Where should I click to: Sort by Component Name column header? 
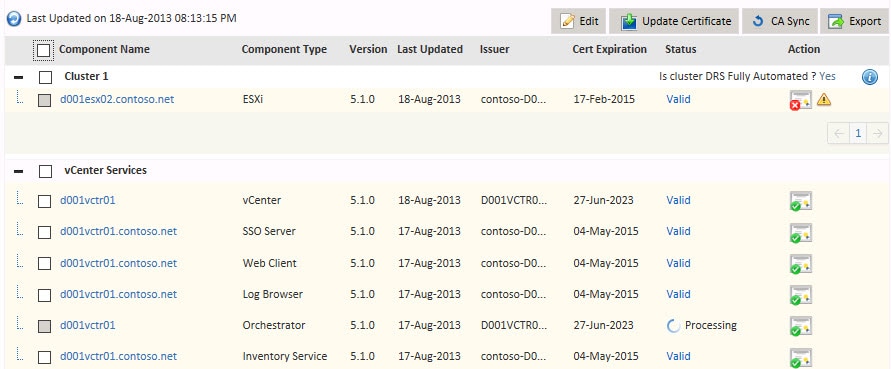pos(105,49)
